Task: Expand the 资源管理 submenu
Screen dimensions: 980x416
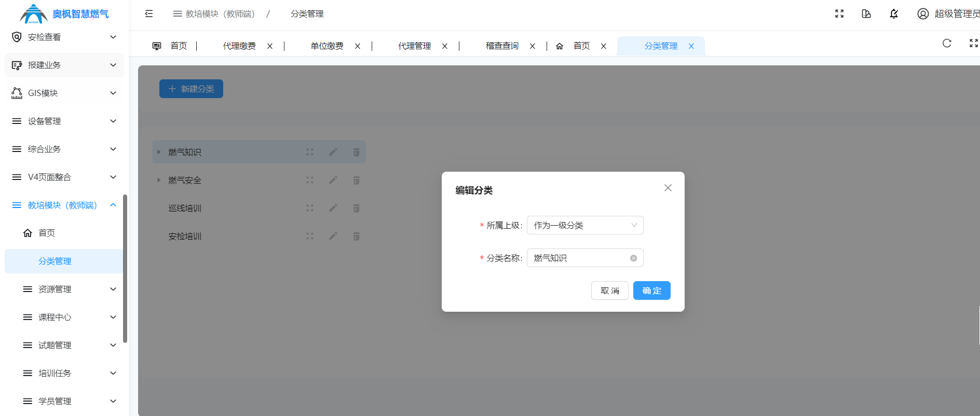Action: (64, 289)
